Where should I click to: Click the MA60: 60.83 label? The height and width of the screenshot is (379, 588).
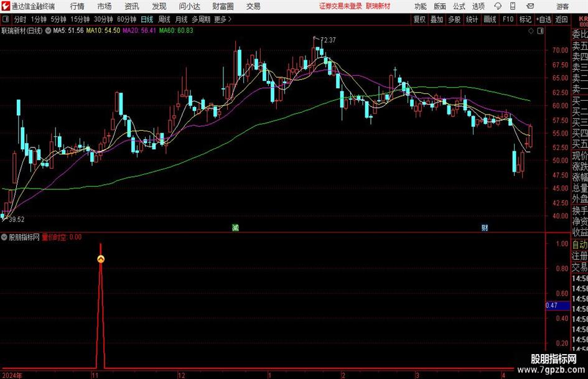pyautogui.click(x=176, y=30)
